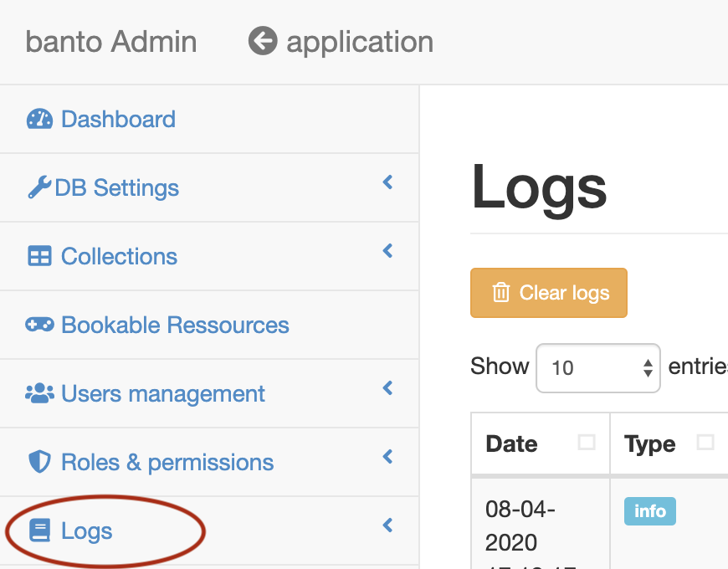Expand the Users management submenu
Screen dimensions: 728x569
click(387, 387)
